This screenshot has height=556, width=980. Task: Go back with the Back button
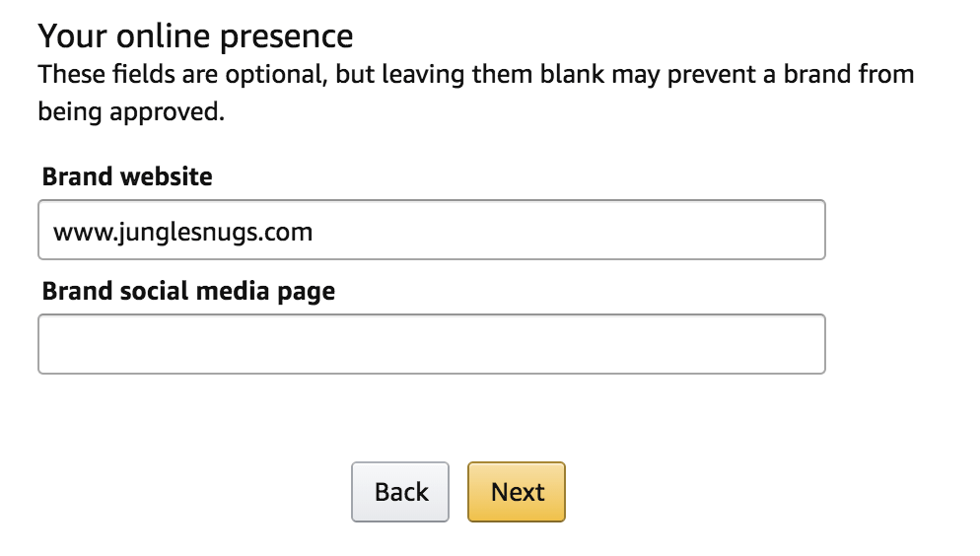(x=400, y=492)
